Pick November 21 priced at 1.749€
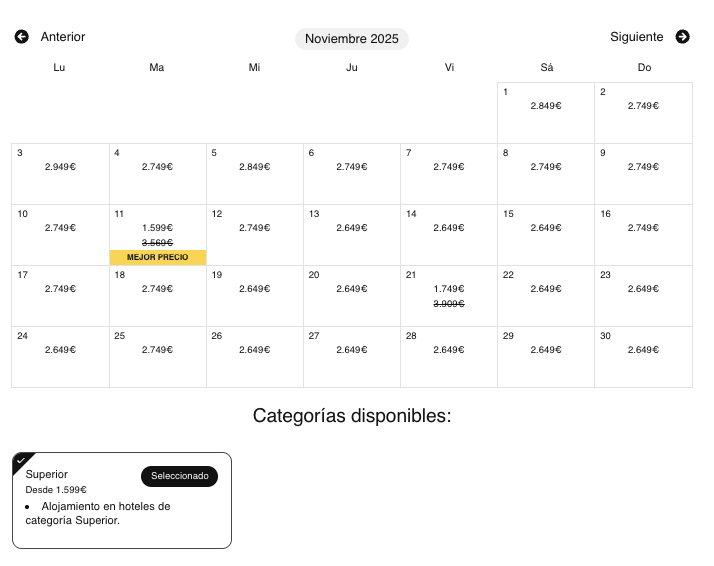This screenshot has height=566, width=714. click(449, 296)
